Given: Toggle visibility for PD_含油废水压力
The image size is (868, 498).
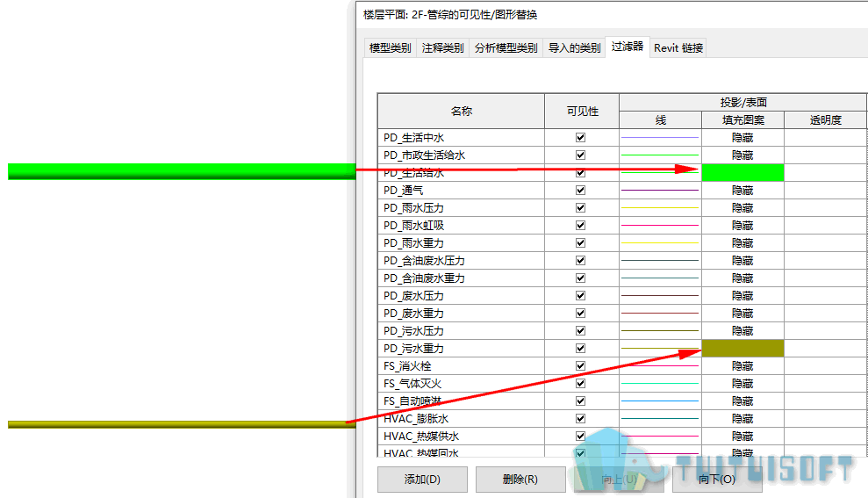Looking at the screenshot, I should tap(580, 260).
